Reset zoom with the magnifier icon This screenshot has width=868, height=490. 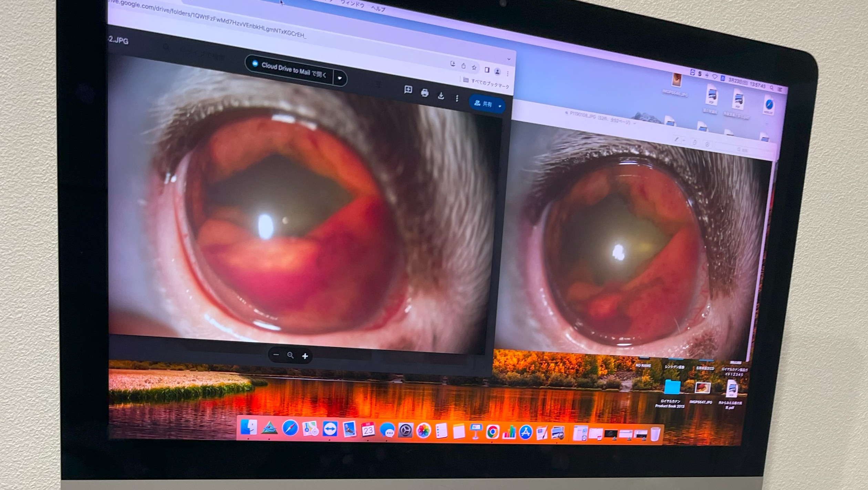pos(290,355)
